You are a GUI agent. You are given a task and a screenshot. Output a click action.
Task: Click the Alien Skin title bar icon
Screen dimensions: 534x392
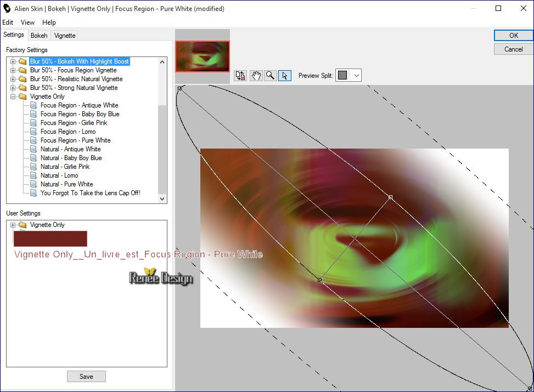click(7, 9)
